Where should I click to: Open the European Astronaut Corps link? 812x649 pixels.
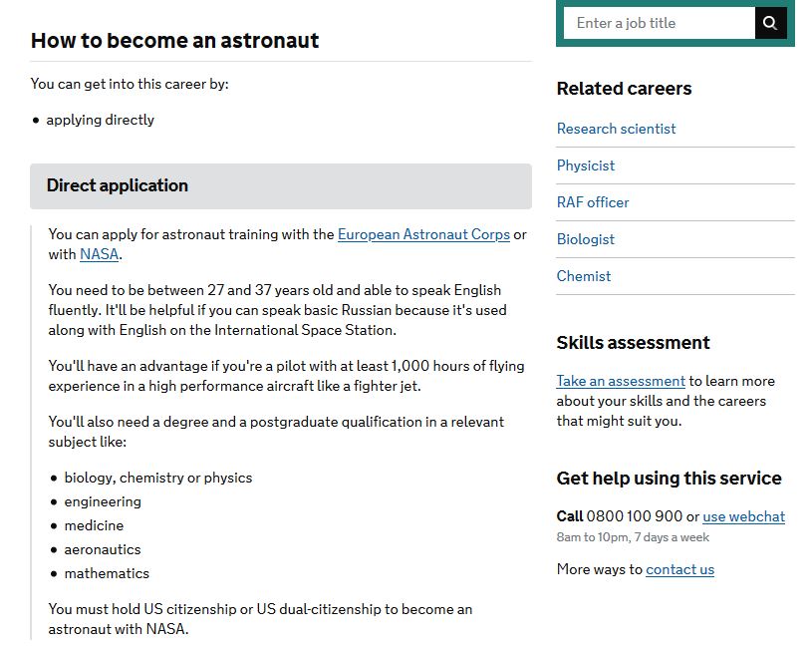423,234
